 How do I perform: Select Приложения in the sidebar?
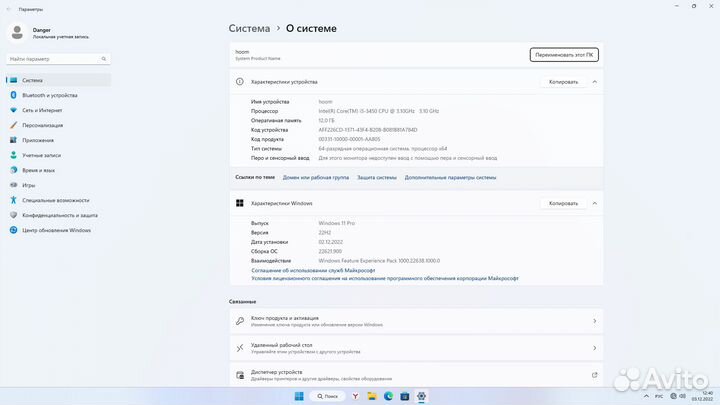(38, 140)
